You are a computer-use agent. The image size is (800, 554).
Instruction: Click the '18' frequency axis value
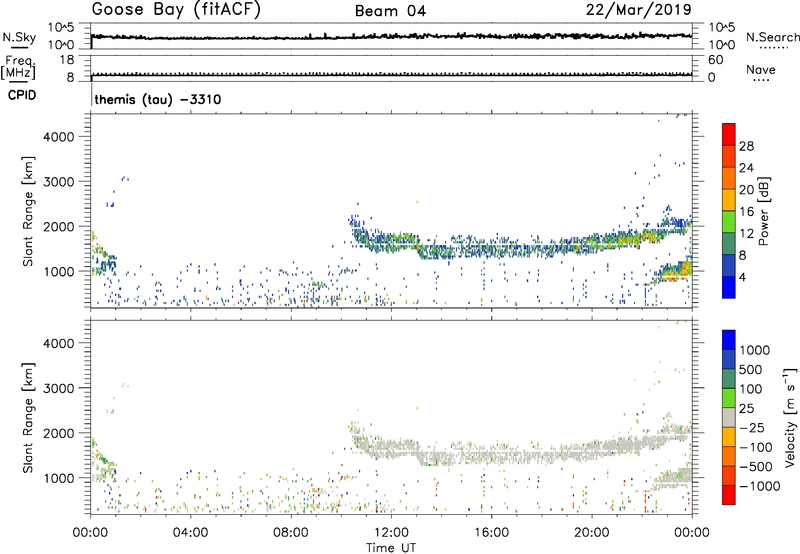pyautogui.click(x=67, y=60)
